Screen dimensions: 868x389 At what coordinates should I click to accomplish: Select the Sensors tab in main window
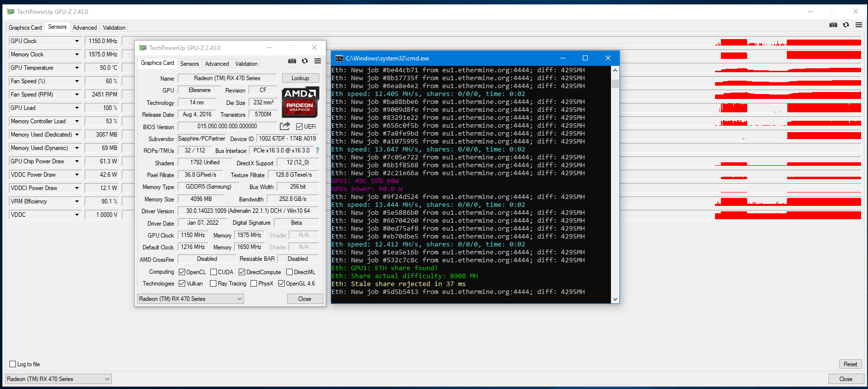click(x=57, y=27)
